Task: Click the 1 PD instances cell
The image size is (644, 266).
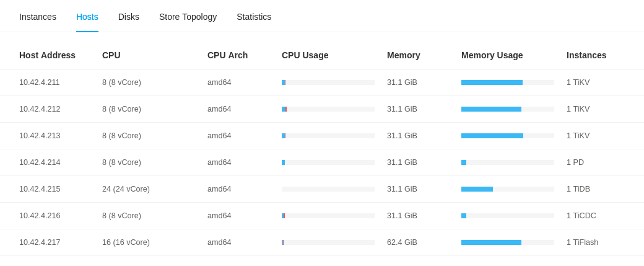Action: (575, 162)
